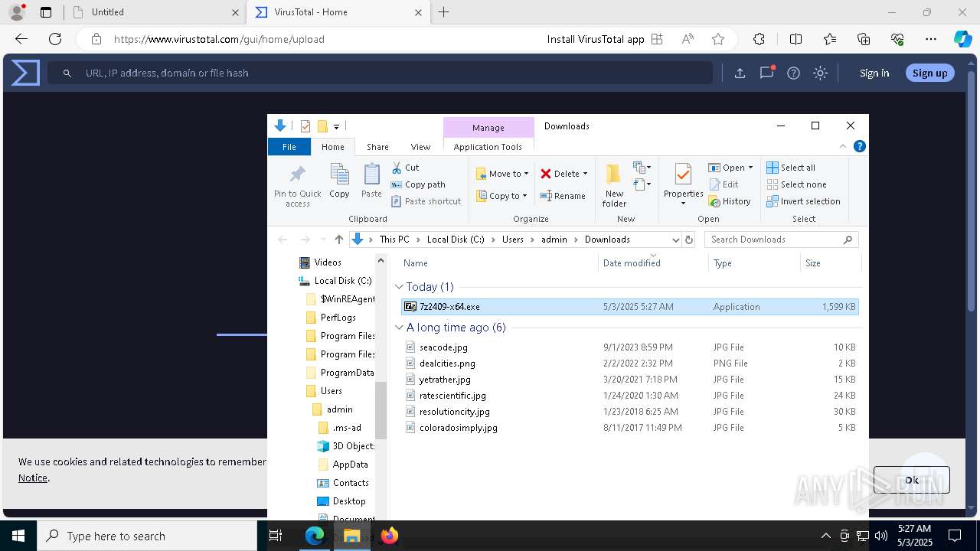Select the 7z2409-x64.exe file
This screenshot has width=980, height=551.
pos(629,307)
